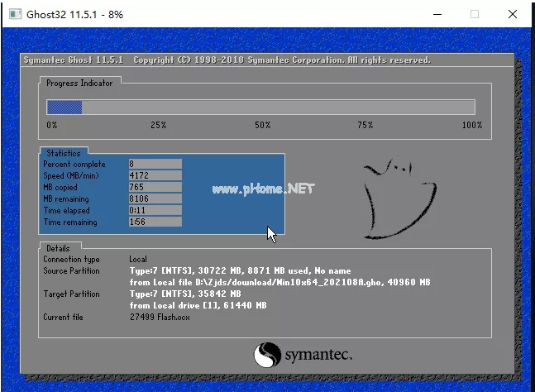Image resolution: width=535 pixels, height=392 pixels.
Task: Click the Source Partition file path text
Action: (279, 282)
